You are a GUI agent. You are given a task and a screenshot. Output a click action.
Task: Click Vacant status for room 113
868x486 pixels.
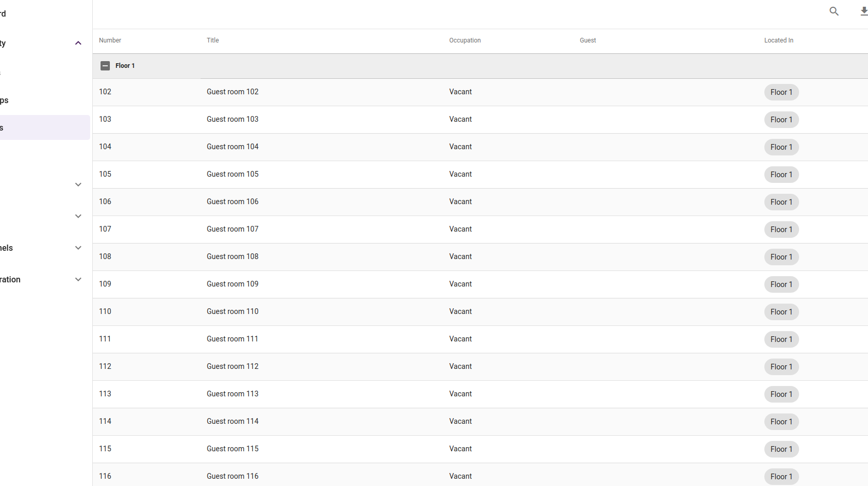click(x=460, y=394)
